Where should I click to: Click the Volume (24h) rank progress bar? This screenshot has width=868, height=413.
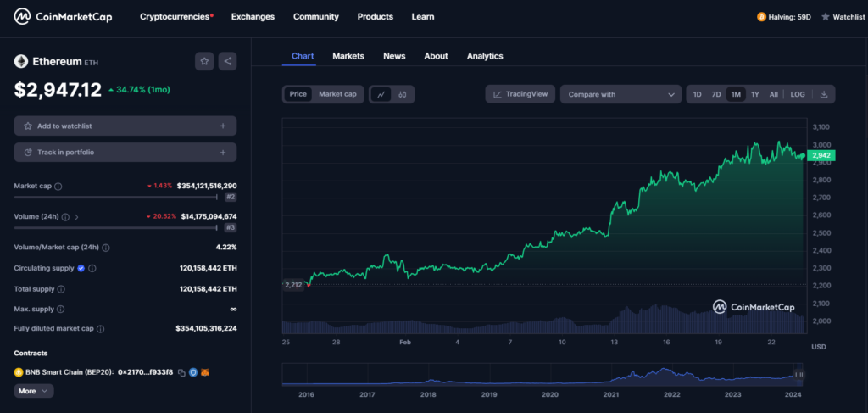tap(116, 227)
